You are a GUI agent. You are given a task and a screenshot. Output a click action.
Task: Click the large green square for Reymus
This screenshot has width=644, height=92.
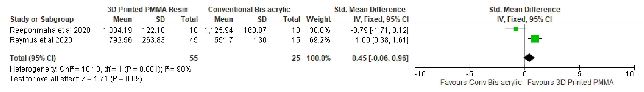(535, 39)
